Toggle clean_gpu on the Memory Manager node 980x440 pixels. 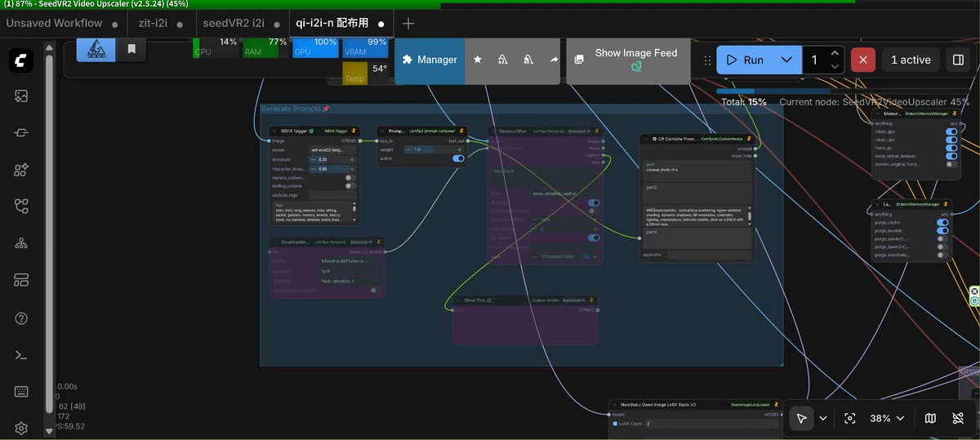click(x=951, y=131)
